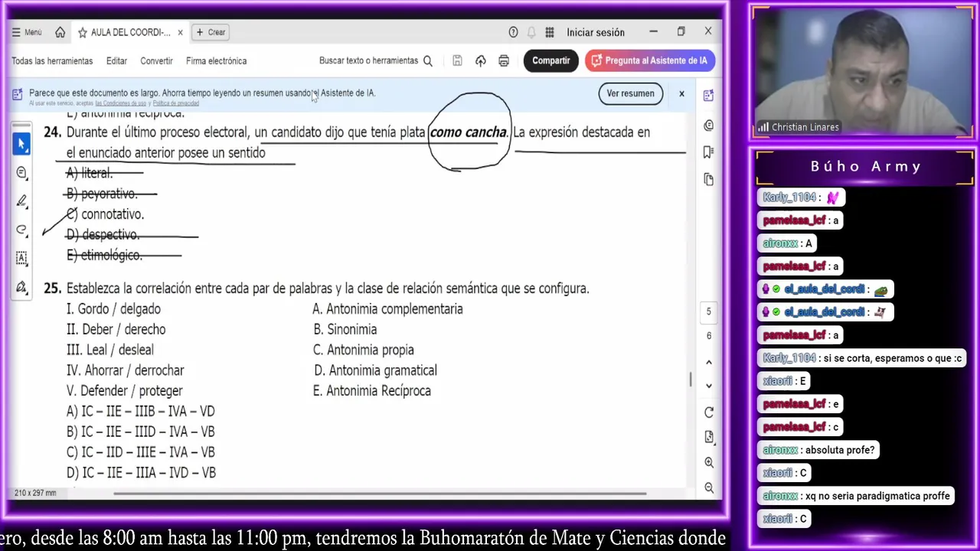980x551 pixels.
Task: Open the Menú hamburger menu
Action: (x=27, y=32)
